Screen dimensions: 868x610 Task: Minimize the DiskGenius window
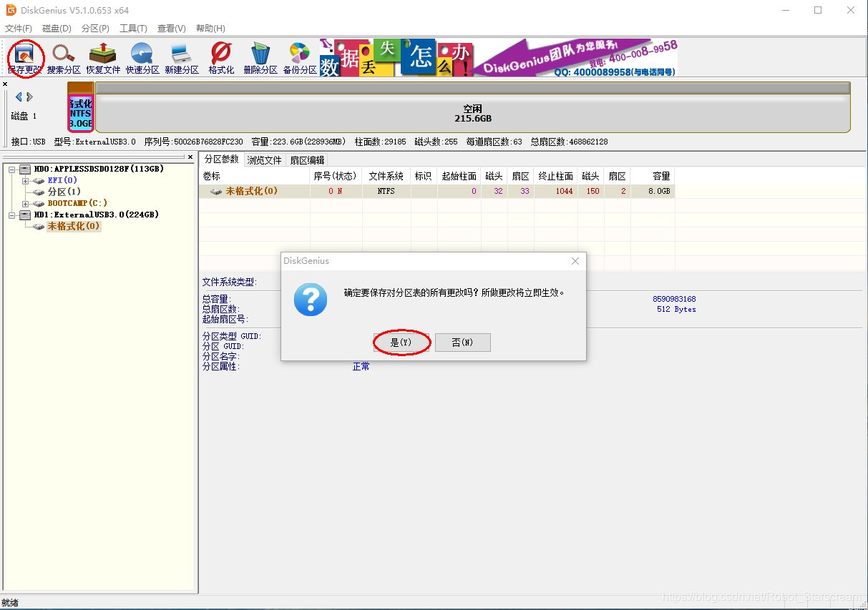pyautogui.click(x=785, y=10)
